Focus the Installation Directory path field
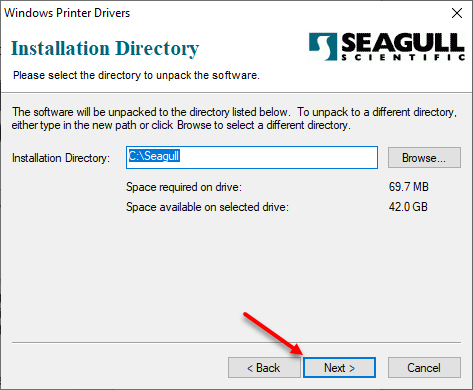 tap(252, 157)
